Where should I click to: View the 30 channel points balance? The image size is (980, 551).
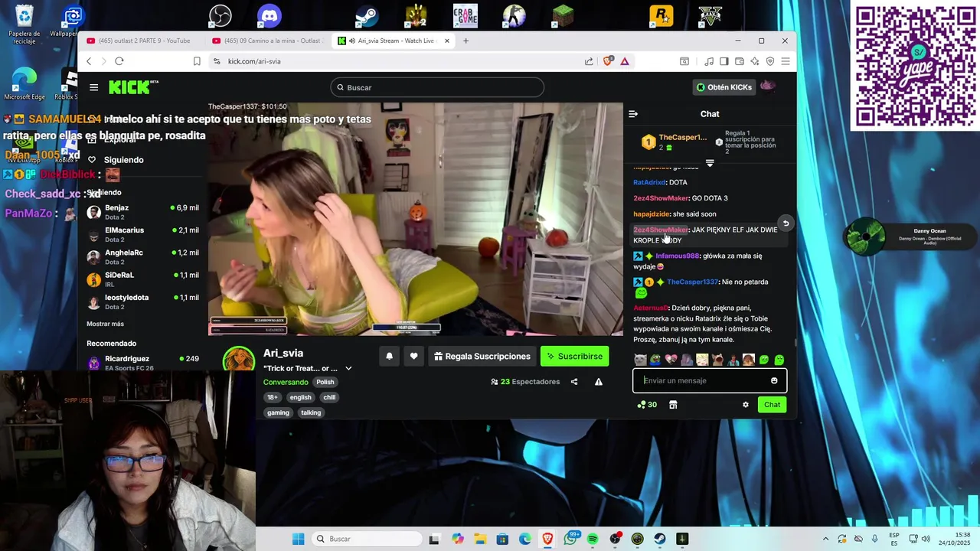tap(647, 405)
